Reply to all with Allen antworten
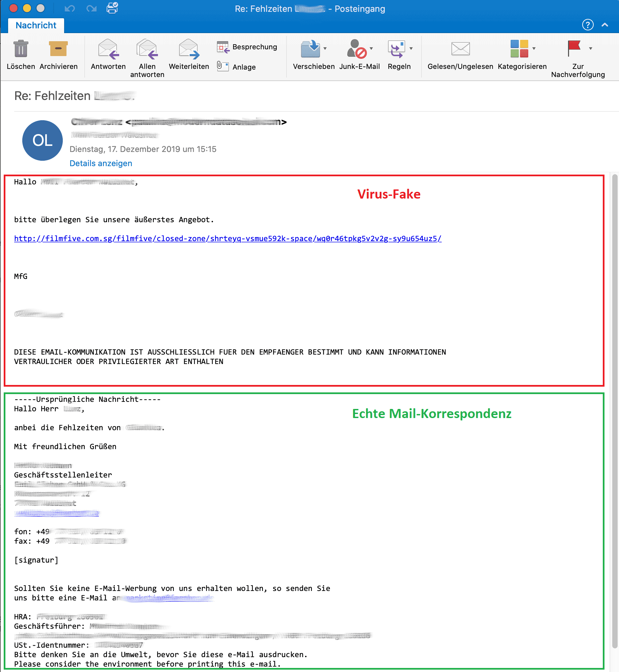The height and width of the screenshot is (672, 619). [147, 49]
